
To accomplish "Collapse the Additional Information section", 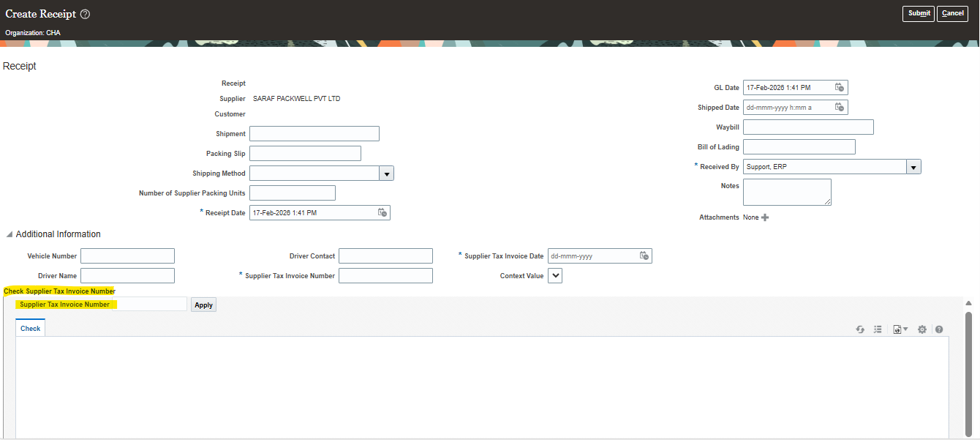I will pyautogui.click(x=10, y=234).
